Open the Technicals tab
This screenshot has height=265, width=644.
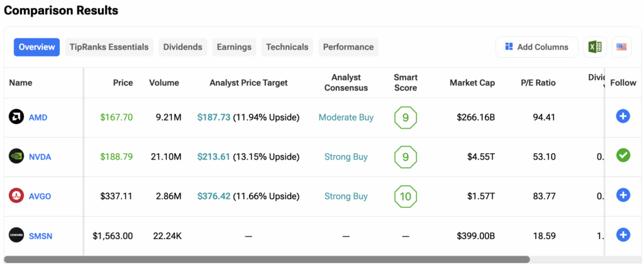pos(287,47)
